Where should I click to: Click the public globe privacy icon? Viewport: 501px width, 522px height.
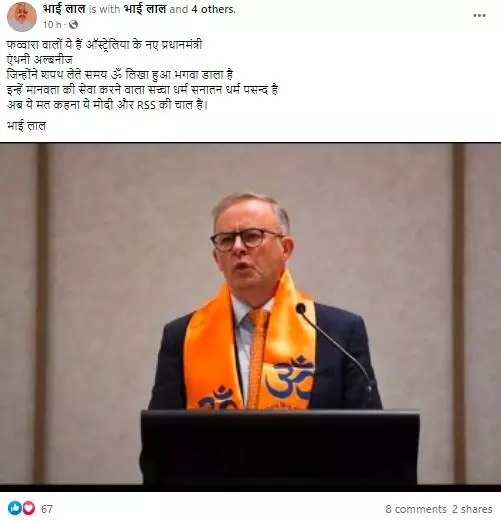(74, 24)
